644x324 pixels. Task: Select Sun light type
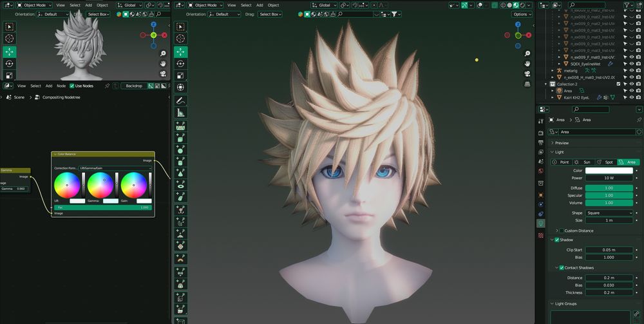coord(583,162)
